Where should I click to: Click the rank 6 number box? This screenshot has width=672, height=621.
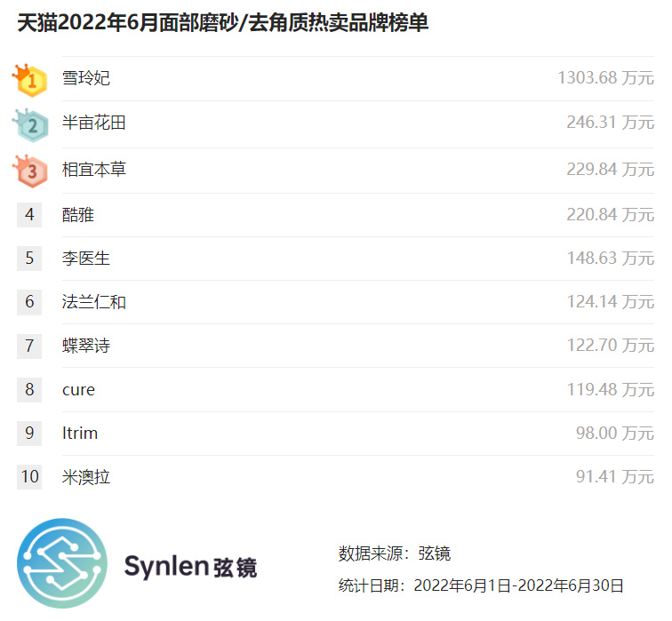pos(29,302)
